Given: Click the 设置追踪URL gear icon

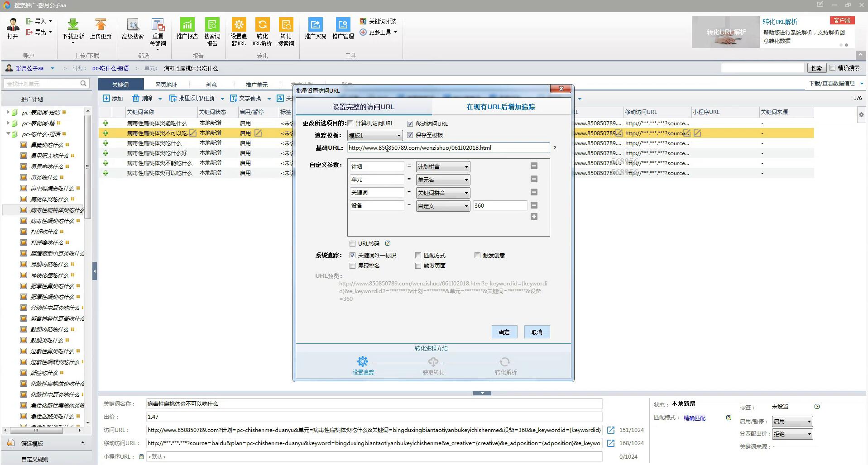Looking at the screenshot, I should click(239, 25).
